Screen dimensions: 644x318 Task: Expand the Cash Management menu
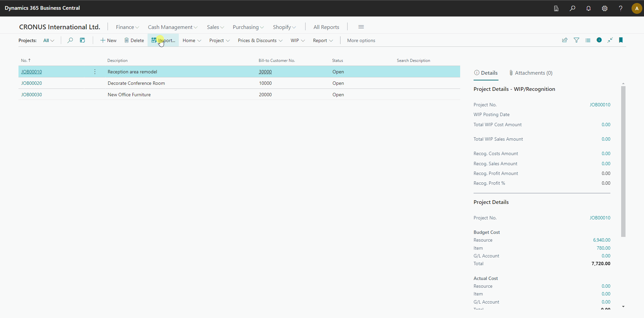[x=173, y=27]
